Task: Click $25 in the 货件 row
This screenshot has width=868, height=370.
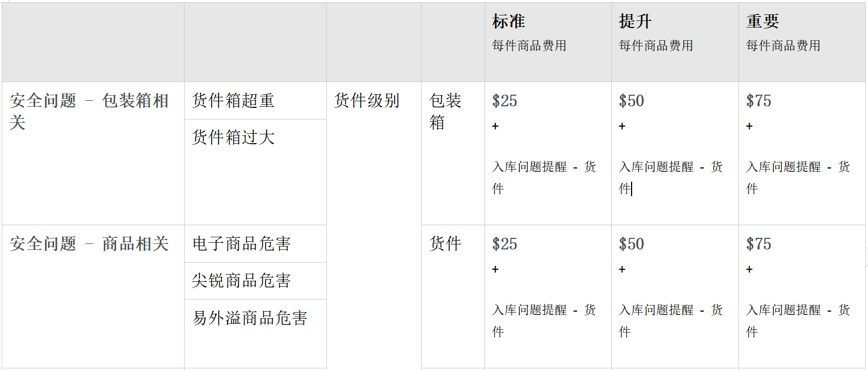Action: 504,244
